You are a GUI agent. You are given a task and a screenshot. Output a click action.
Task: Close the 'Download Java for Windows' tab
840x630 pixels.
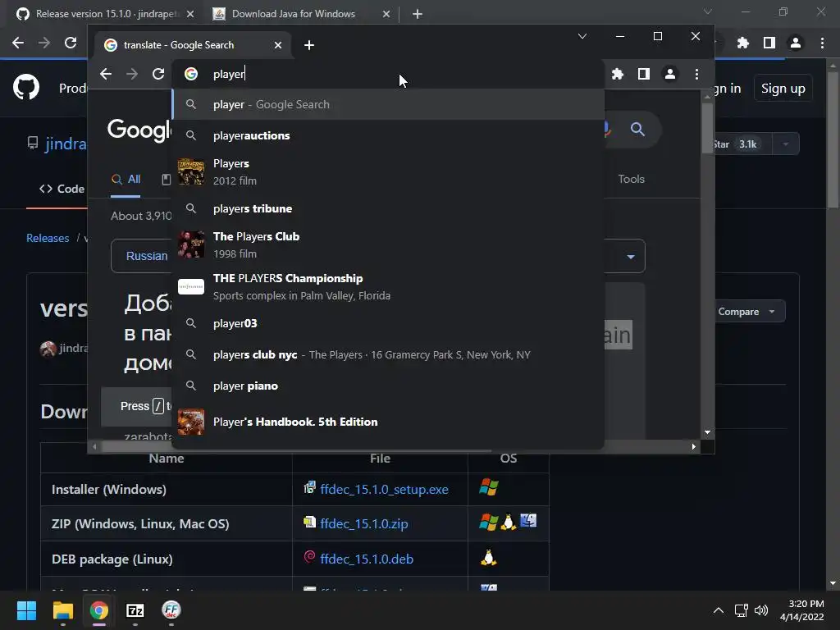tap(386, 14)
